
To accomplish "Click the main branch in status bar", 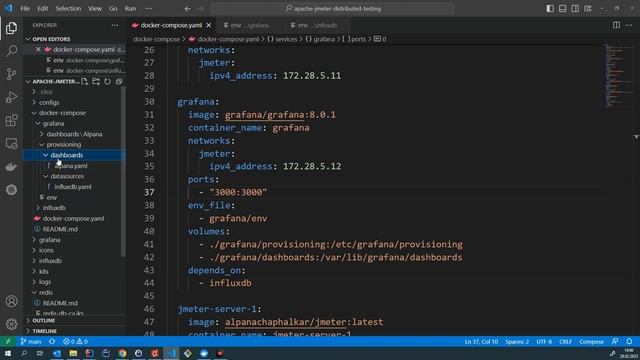I will tap(31, 341).
